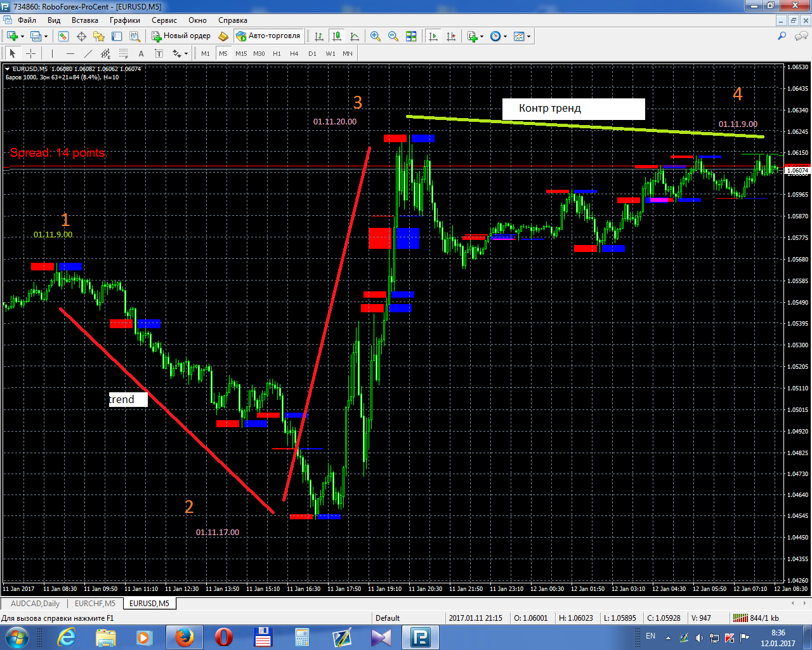Zoom in the chart
The height and width of the screenshot is (650, 812).
[x=376, y=36]
